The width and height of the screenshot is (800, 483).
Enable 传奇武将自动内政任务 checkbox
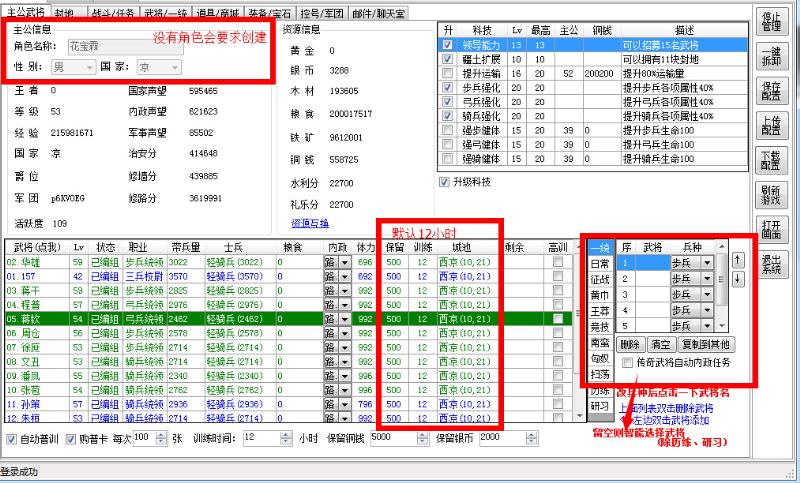click(627, 361)
